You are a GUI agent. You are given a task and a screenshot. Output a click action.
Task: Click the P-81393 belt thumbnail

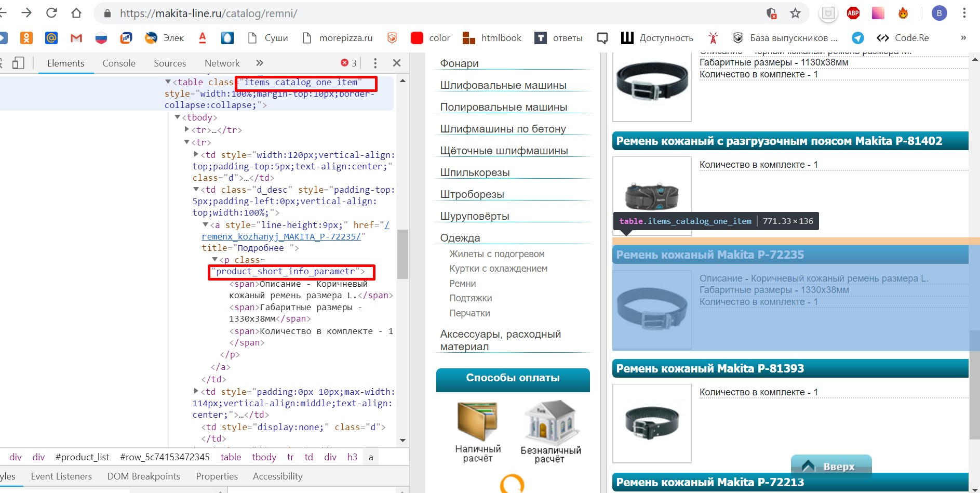coord(652,423)
